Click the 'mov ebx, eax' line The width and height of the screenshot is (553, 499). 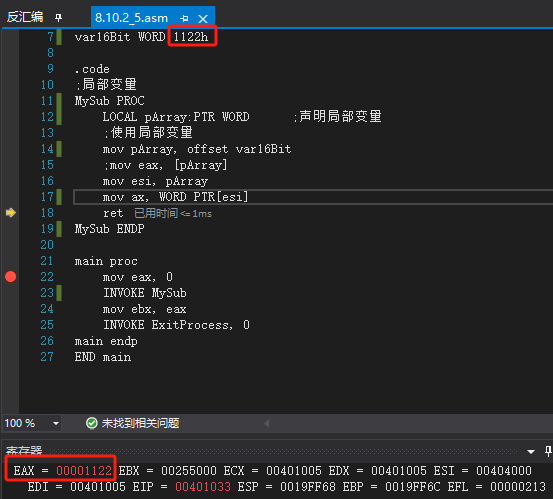[x=144, y=309]
